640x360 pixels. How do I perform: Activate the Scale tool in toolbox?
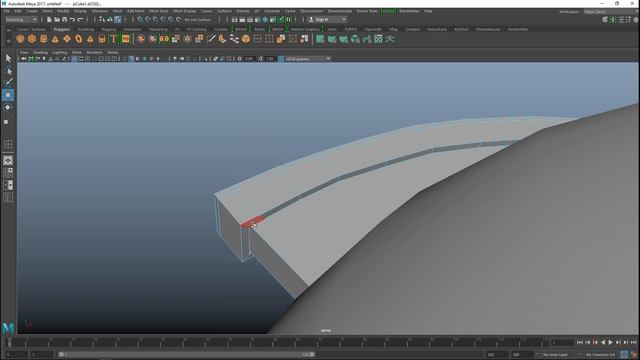point(7,121)
